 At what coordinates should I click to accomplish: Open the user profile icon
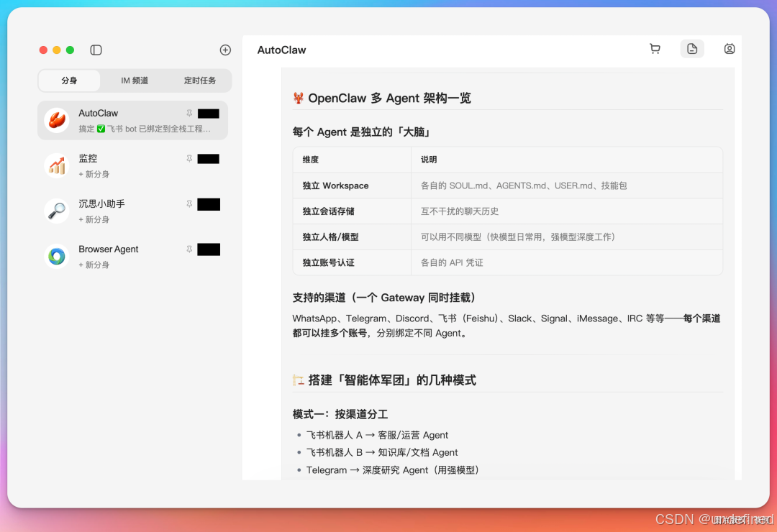(x=730, y=49)
